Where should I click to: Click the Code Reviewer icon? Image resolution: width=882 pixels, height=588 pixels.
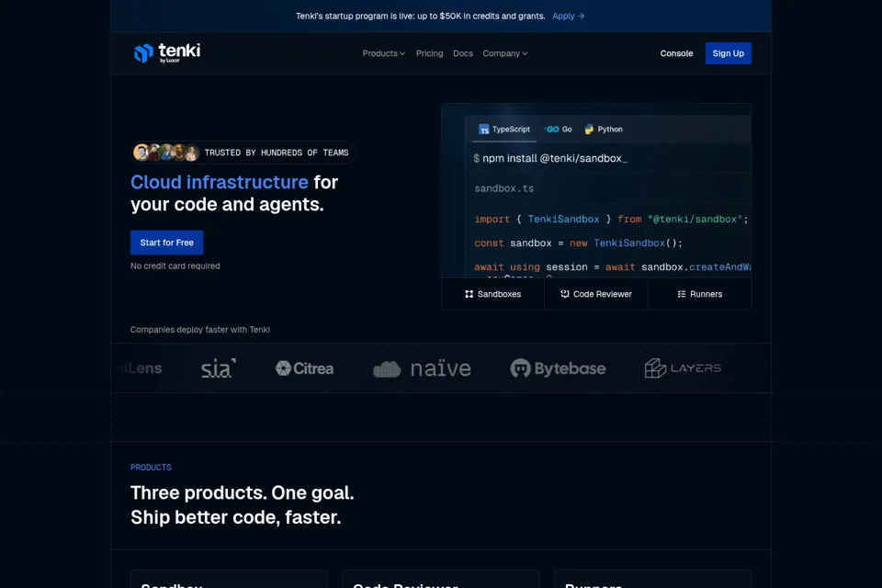(x=565, y=294)
